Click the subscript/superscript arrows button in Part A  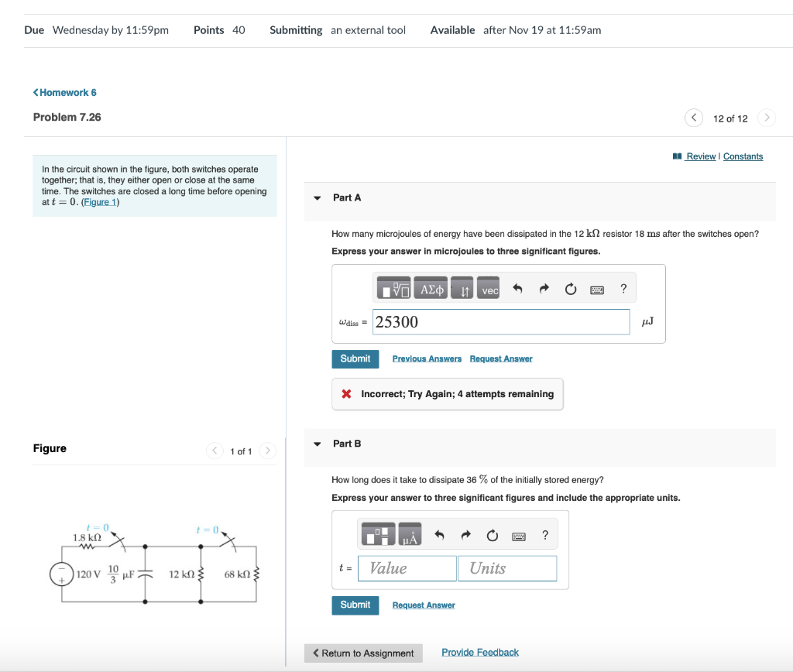click(x=462, y=288)
